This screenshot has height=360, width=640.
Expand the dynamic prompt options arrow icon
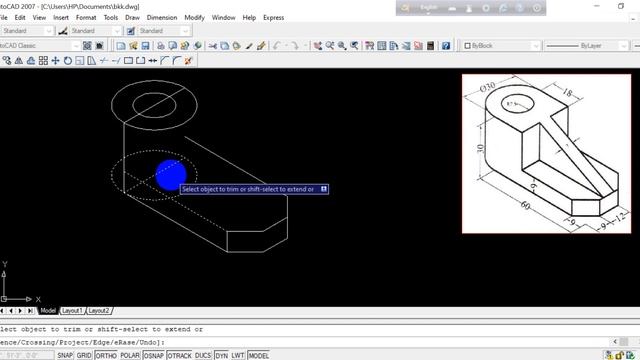(324, 189)
